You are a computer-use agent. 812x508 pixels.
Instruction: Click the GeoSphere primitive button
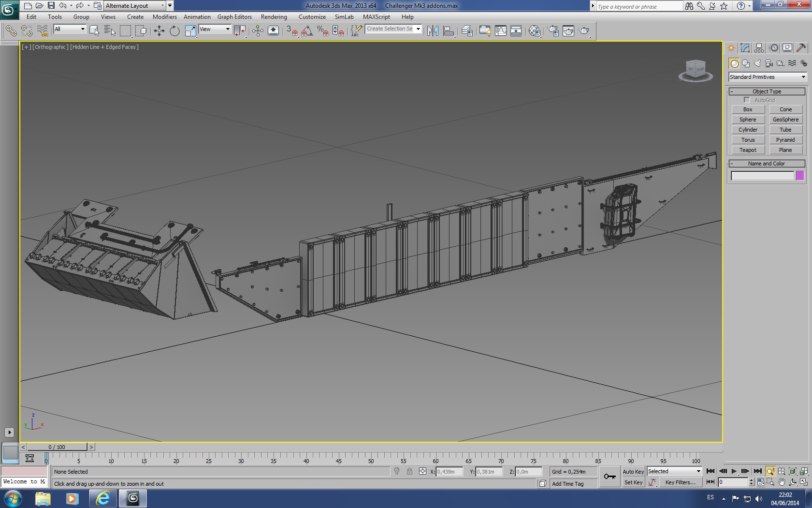coord(786,120)
